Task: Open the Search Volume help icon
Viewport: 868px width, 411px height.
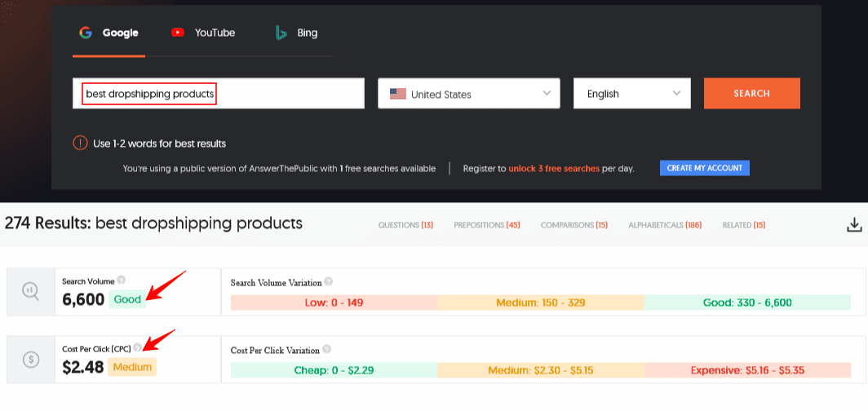Action: tap(122, 280)
